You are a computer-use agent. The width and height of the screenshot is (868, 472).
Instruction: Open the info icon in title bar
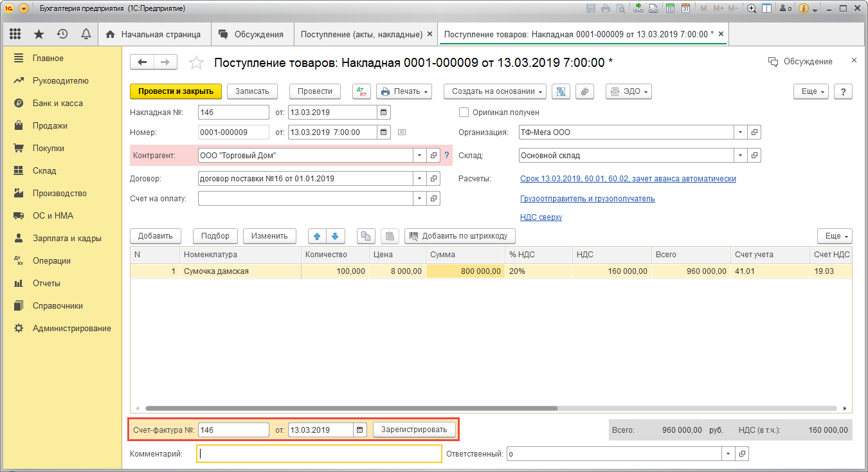pos(803,8)
